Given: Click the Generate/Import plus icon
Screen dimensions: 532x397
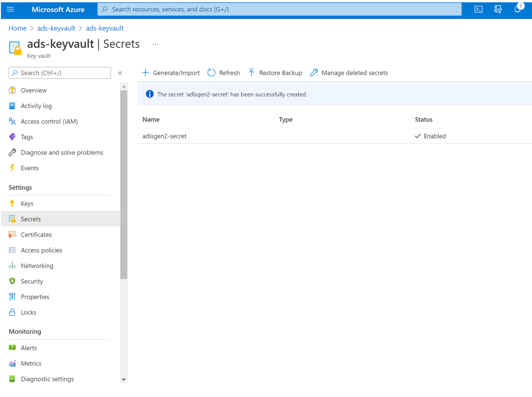Looking at the screenshot, I should click(x=145, y=72).
